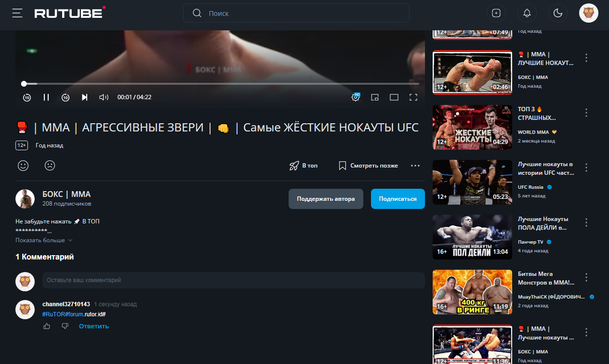Enter fullscreen mode
The width and height of the screenshot is (609, 364).
[x=413, y=97]
